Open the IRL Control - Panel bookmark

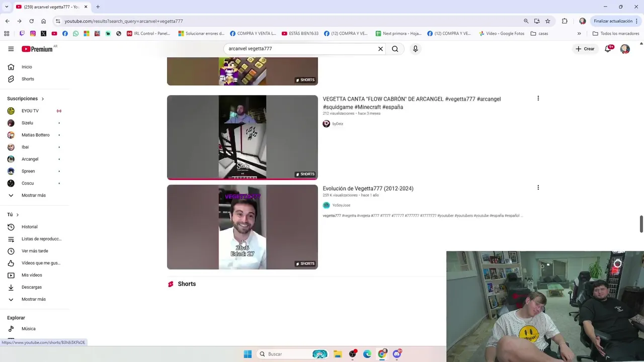coord(149,34)
